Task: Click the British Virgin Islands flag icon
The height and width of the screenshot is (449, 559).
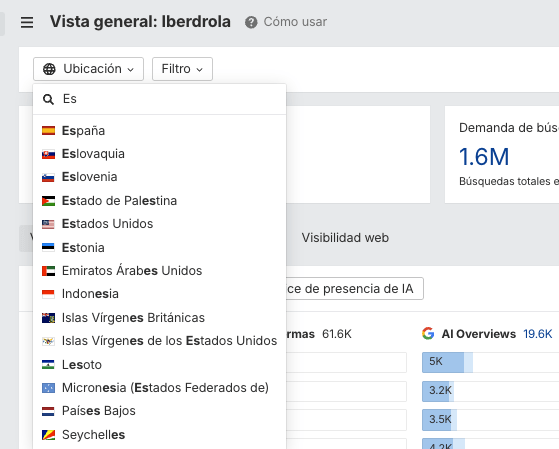Action: [x=48, y=318]
